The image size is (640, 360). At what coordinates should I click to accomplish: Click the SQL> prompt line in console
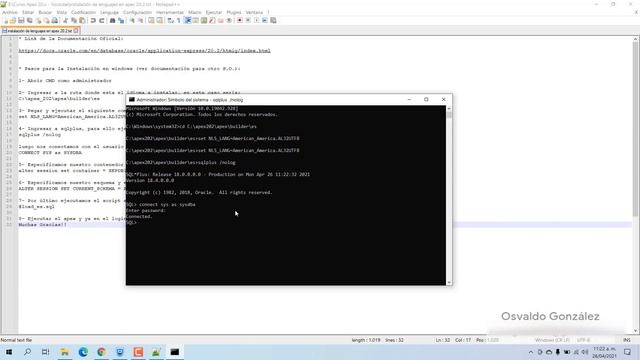coord(131,222)
